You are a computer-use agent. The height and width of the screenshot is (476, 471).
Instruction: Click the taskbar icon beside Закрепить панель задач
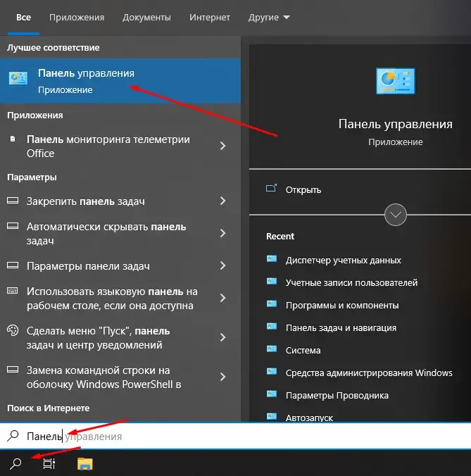tap(13, 201)
